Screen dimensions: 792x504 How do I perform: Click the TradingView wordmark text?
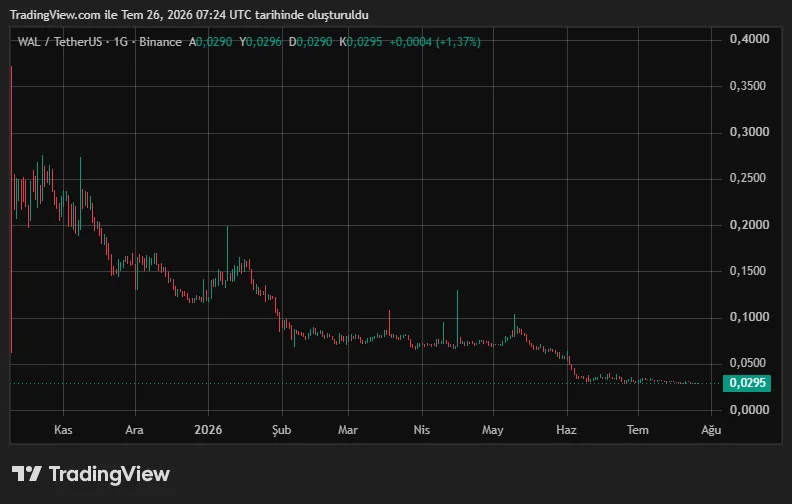[109, 474]
